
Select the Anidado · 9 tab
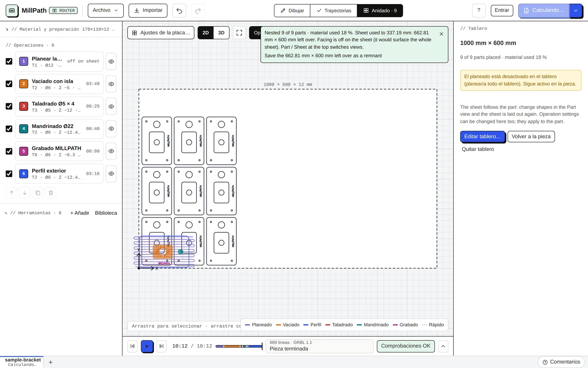[380, 11]
